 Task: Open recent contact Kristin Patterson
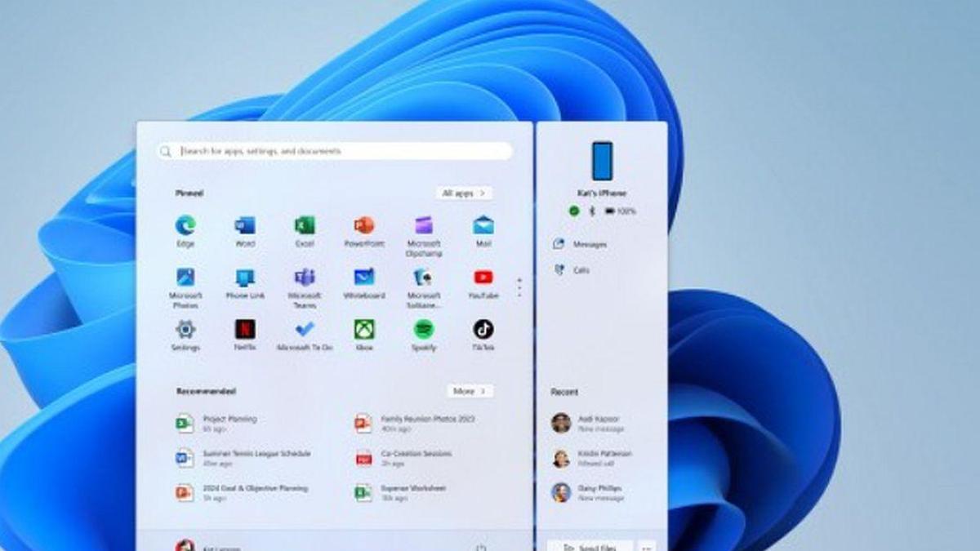coord(591,457)
